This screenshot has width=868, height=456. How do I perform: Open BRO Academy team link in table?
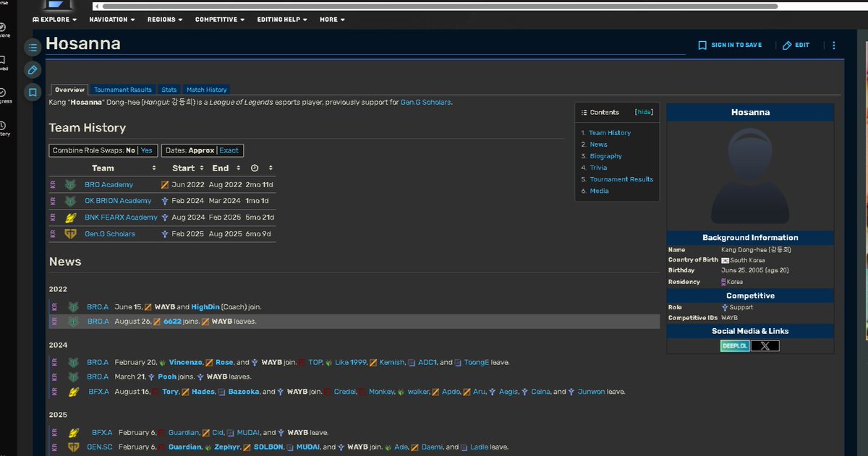point(109,185)
